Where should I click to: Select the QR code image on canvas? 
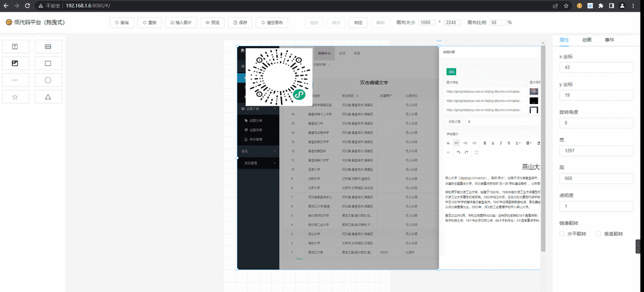click(279, 77)
